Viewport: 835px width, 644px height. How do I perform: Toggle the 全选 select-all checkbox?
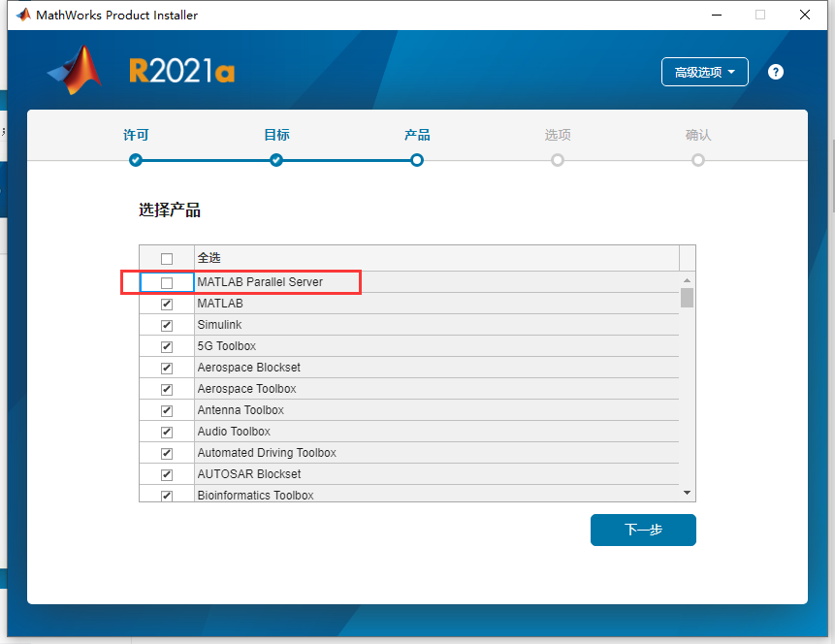point(166,258)
